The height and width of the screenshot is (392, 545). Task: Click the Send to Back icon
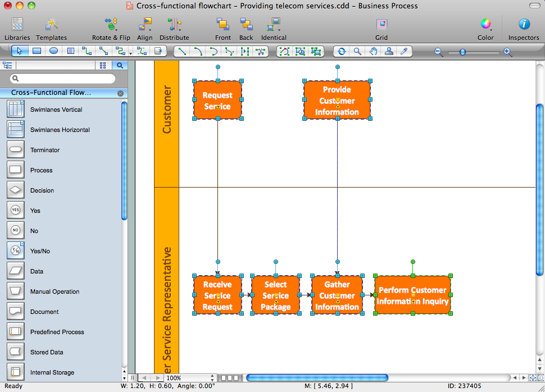(246, 29)
